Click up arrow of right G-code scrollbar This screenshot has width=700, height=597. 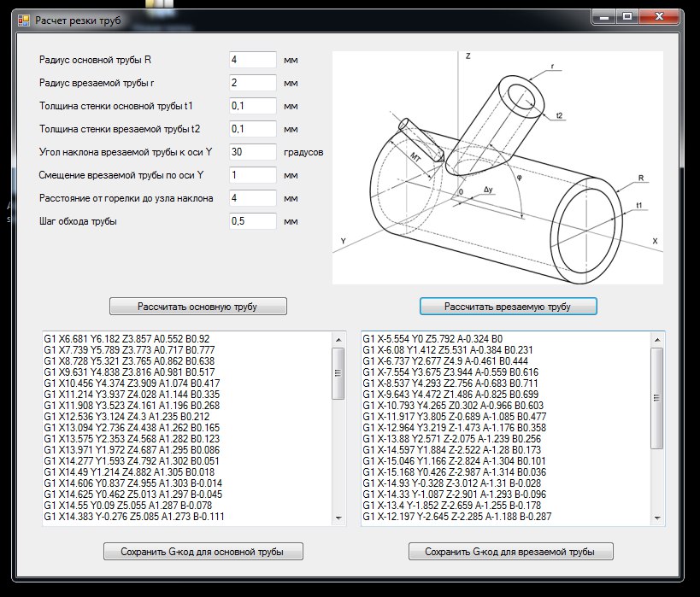click(657, 340)
